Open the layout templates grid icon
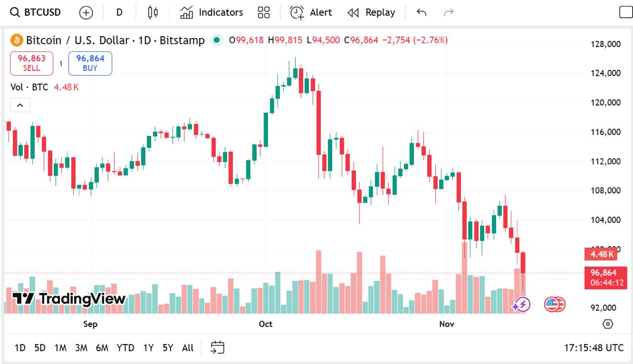Image resolution: width=633 pixels, height=364 pixels. click(264, 12)
